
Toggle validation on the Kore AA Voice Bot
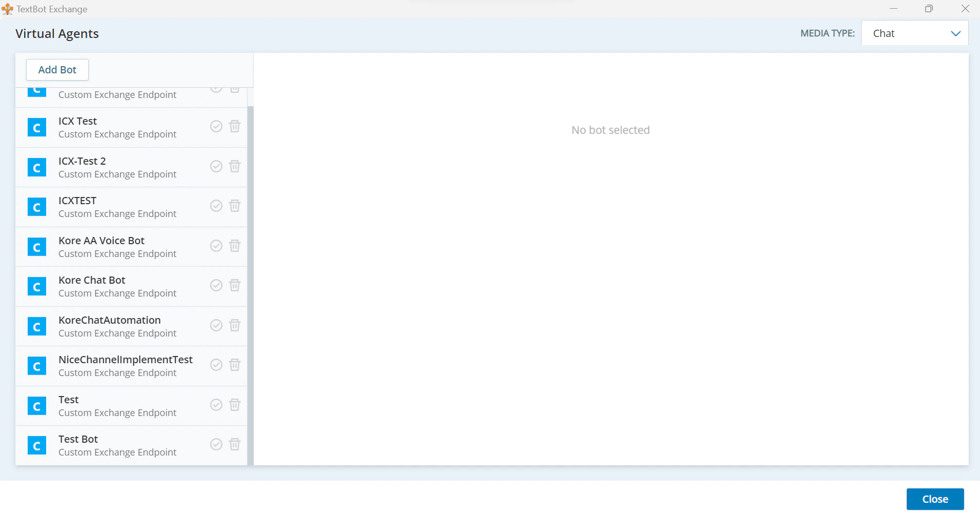tap(216, 246)
